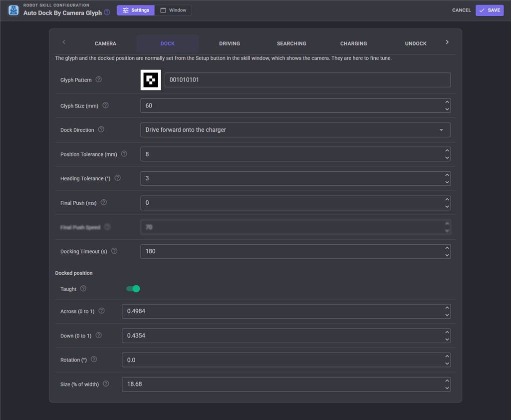Click the Glyph Size help icon

point(105,105)
